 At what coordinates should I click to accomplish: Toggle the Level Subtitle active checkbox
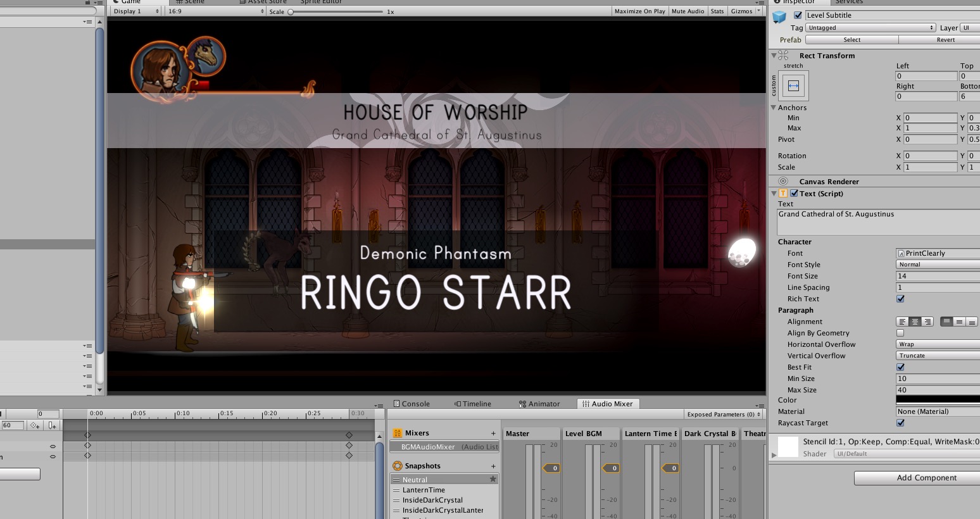(x=798, y=15)
